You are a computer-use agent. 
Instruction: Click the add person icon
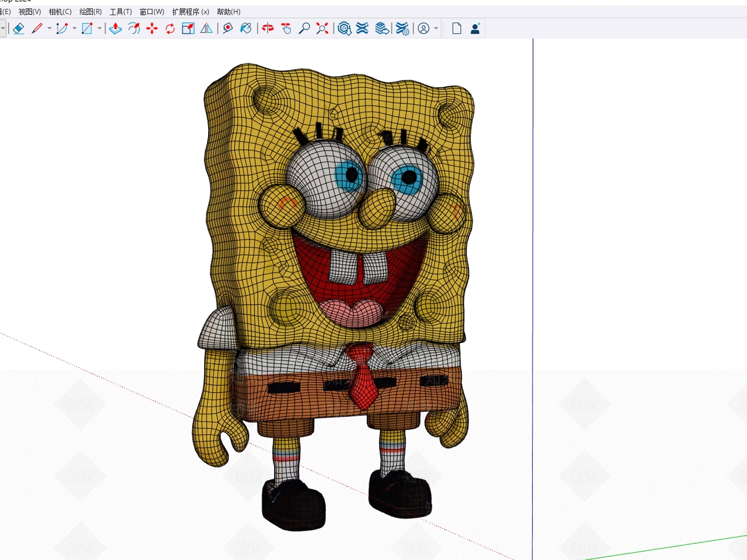(475, 28)
